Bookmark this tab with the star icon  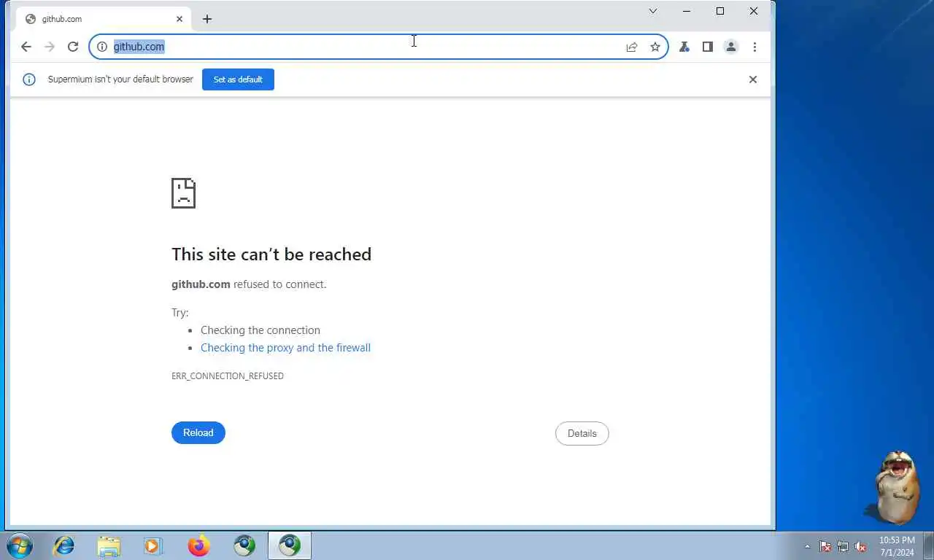tap(655, 47)
